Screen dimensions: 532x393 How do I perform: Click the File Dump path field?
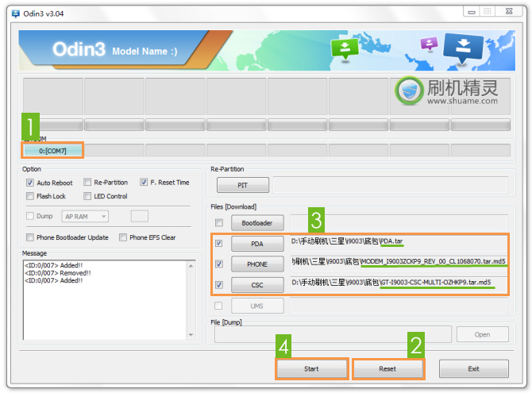point(333,334)
